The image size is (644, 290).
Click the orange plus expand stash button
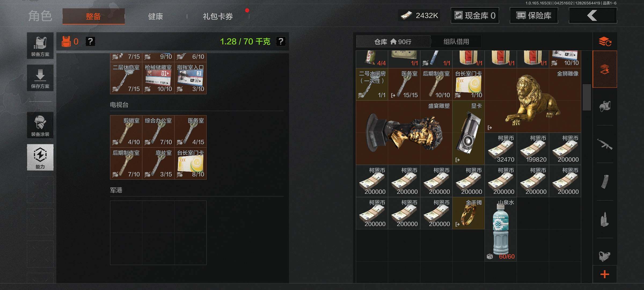pyautogui.click(x=605, y=274)
